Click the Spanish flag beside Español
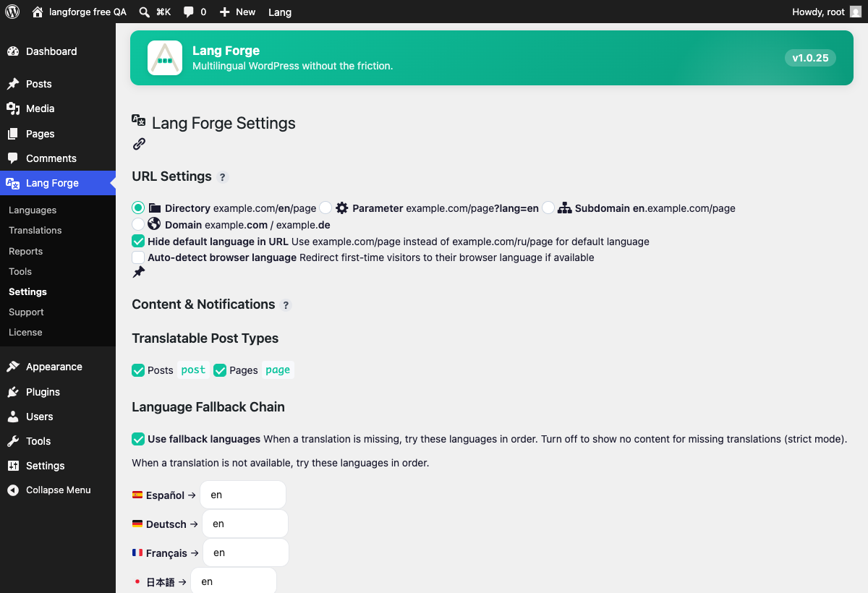The width and height of the screenshot is (868, 593). [137, 495]
